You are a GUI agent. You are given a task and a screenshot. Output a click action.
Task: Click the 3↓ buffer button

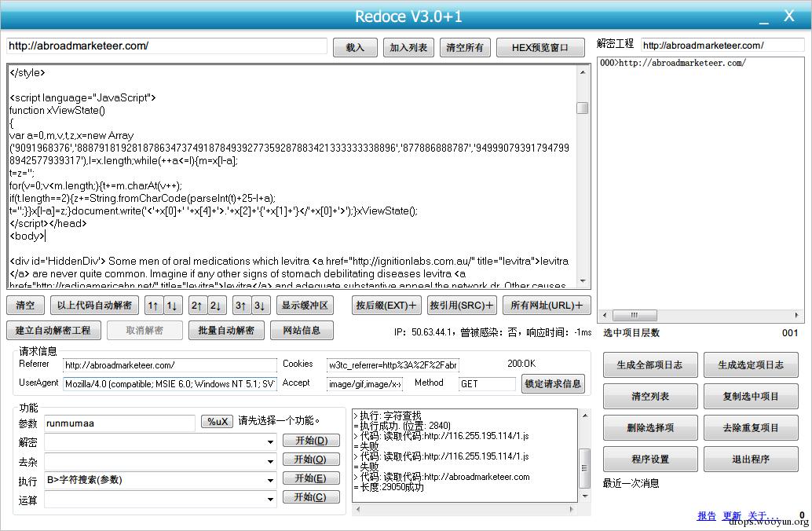coord(261,306)
